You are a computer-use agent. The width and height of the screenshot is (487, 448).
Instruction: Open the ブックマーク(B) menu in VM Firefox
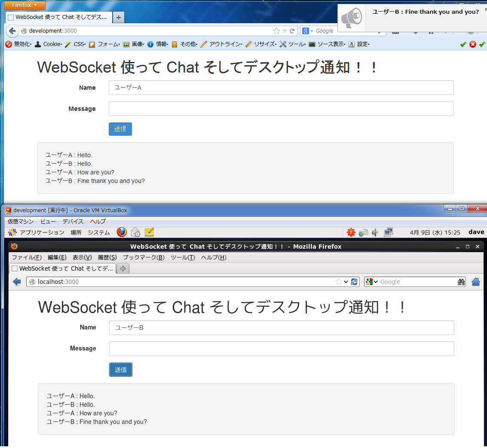coord(144,258)
